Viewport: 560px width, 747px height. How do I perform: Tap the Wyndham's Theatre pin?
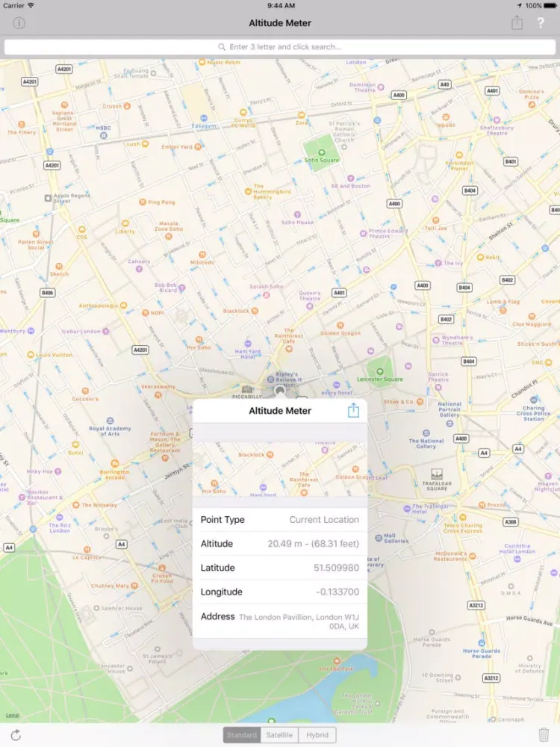coord(436,340)
